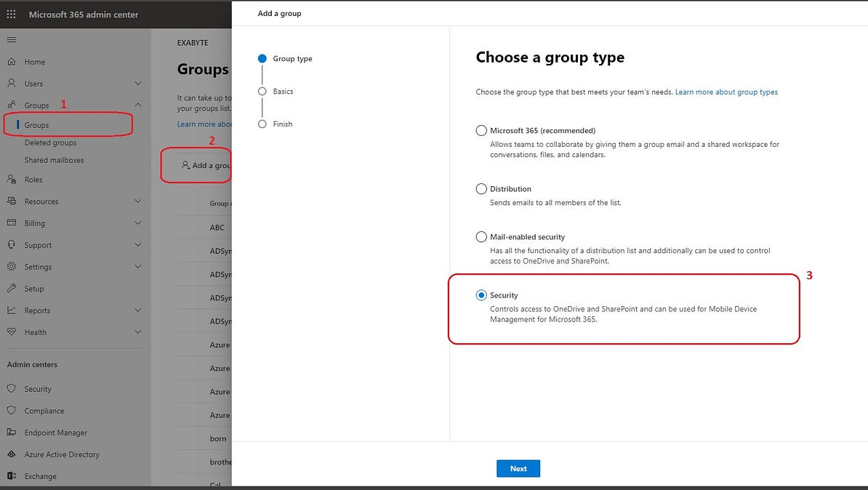Expand the Support section chevron
Viewport: 868px width, 490px height.
tap(138, 245)
